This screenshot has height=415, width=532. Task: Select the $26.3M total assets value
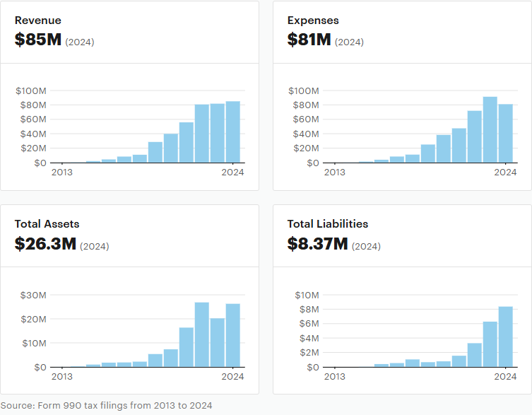(x=45, y=243)
